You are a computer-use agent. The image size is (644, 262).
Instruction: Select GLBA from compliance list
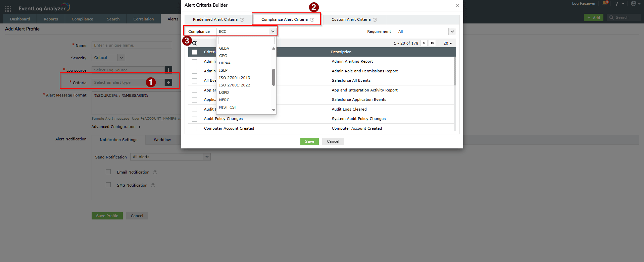[224, 48]
